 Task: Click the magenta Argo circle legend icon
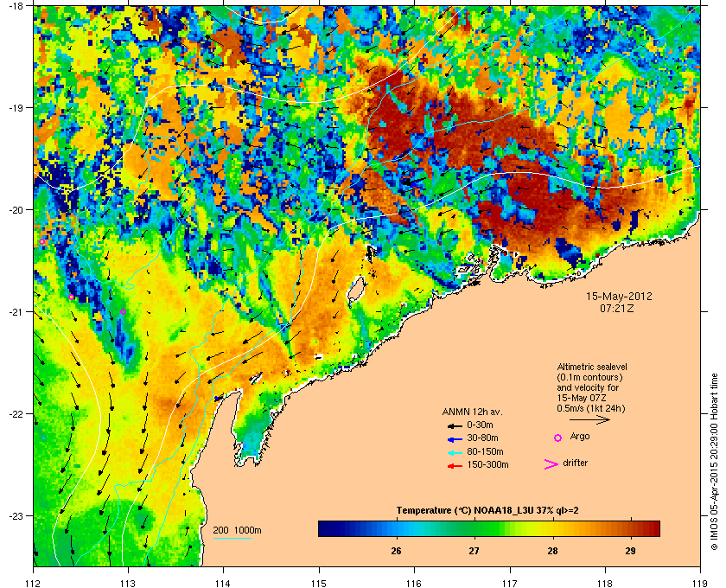point(558,438)
